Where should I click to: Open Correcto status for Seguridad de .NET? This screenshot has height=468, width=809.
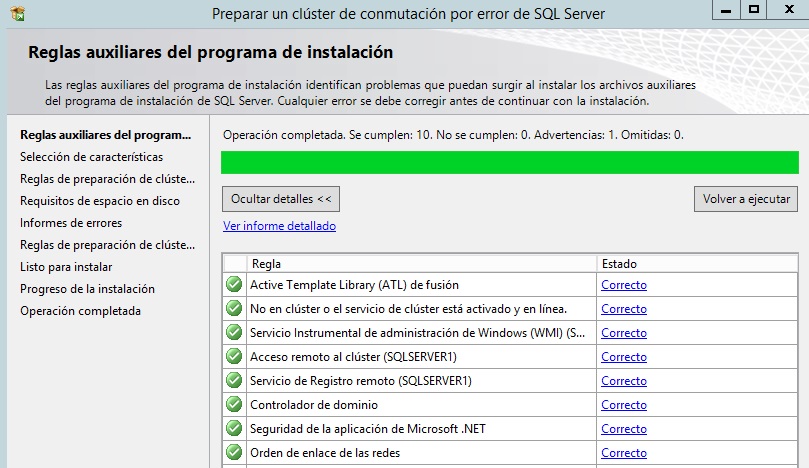pos(624,429)
